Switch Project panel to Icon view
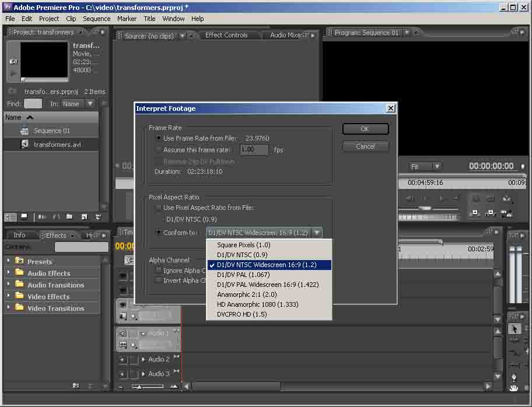Screen dimensions: 532x407 point(24,217)
